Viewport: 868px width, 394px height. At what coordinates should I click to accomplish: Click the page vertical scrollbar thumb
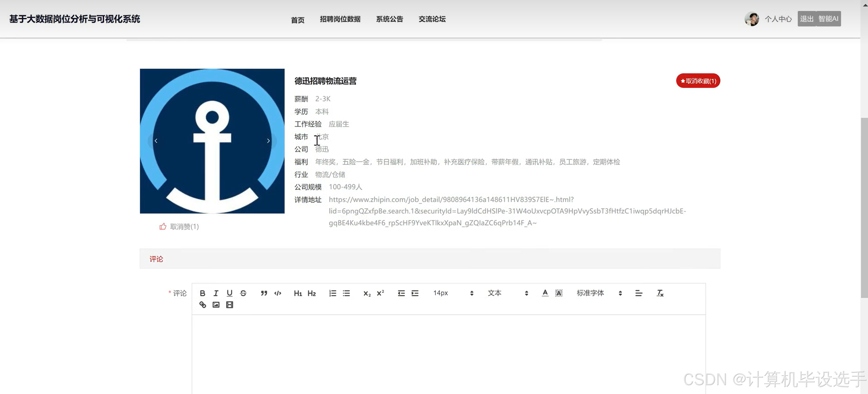[x=864, y=208]
